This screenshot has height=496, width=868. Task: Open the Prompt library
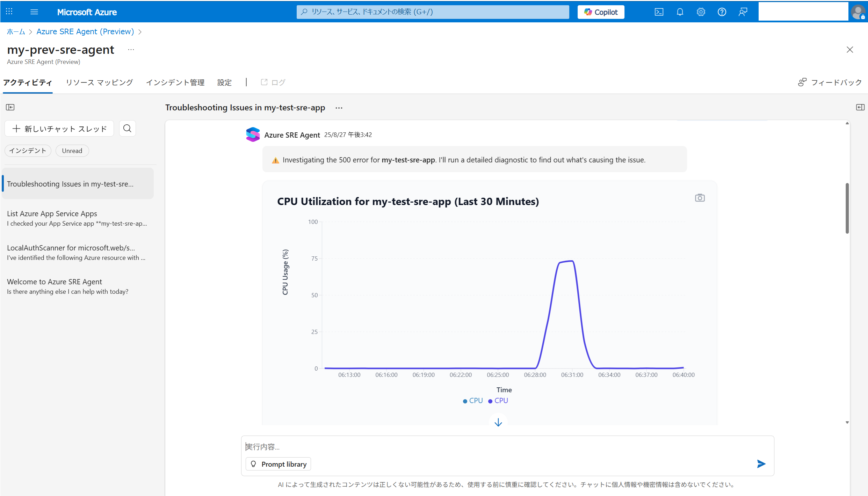click(279, 464)
